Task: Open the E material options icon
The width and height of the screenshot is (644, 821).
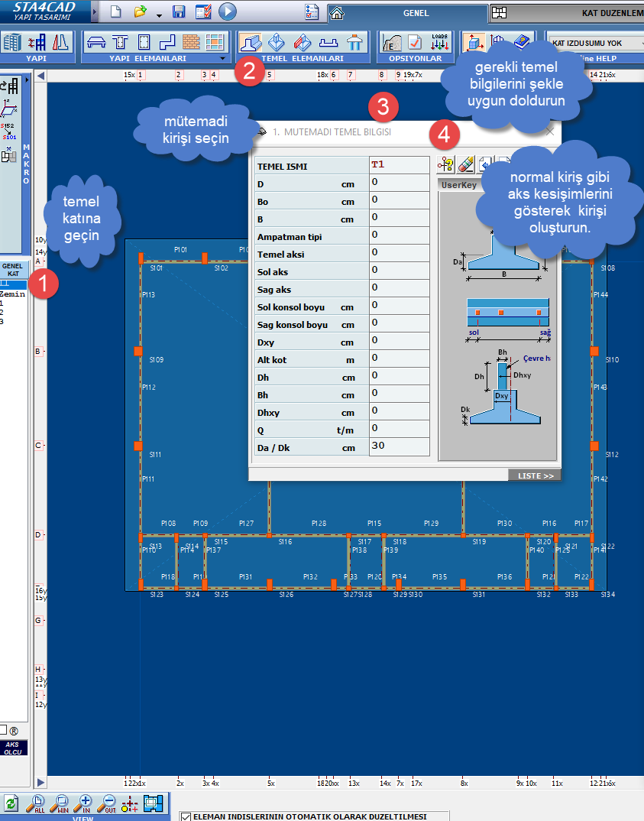Action: coord(391,43)
